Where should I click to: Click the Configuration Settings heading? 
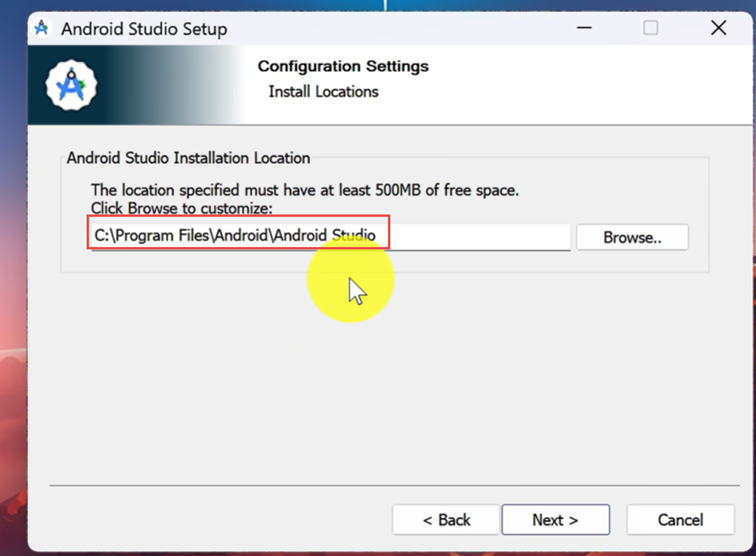coord(342,66)
